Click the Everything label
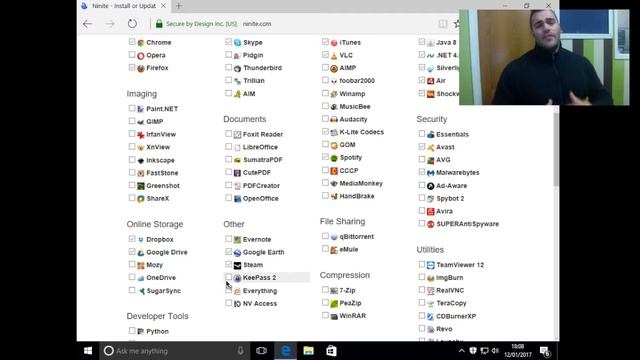The width and height of the screenshot is (640, 360). [x=260, y=291]
